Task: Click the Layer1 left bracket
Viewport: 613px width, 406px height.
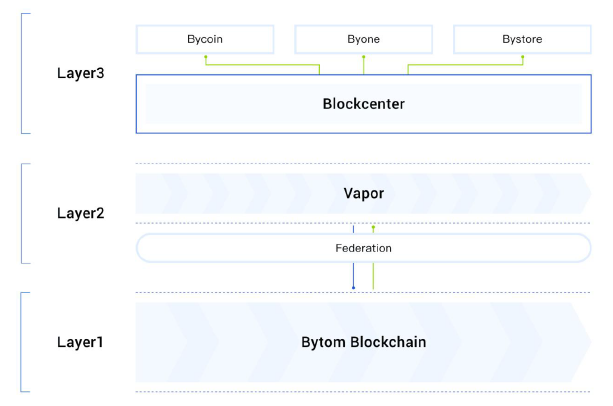Action: 23,342
